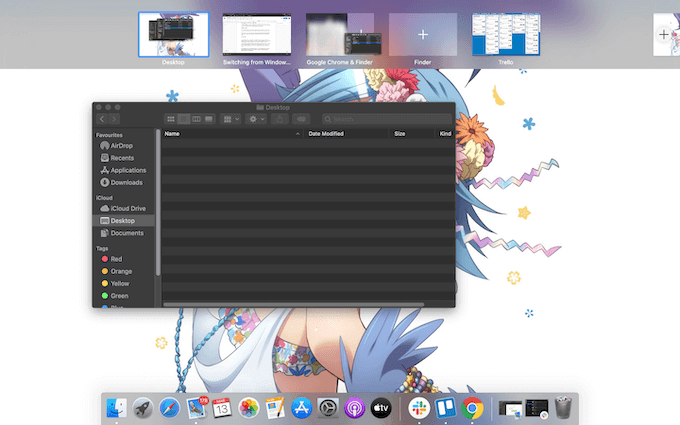Open Trello from the Dock

click(446, 408)
